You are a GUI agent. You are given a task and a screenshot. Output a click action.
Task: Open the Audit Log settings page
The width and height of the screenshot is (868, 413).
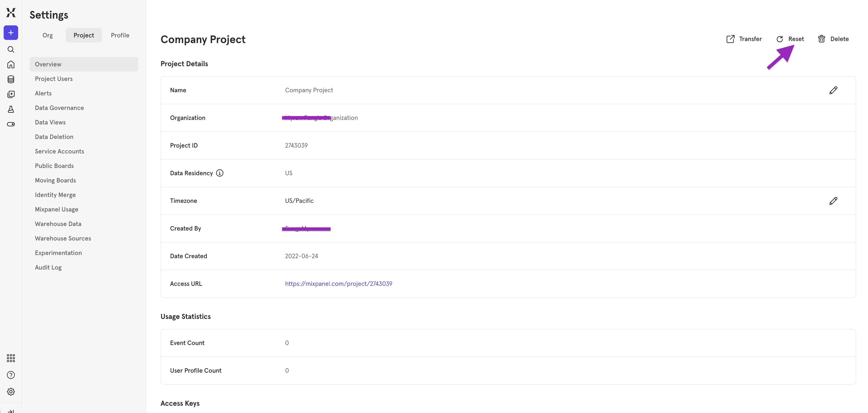(x=48, y=267)
